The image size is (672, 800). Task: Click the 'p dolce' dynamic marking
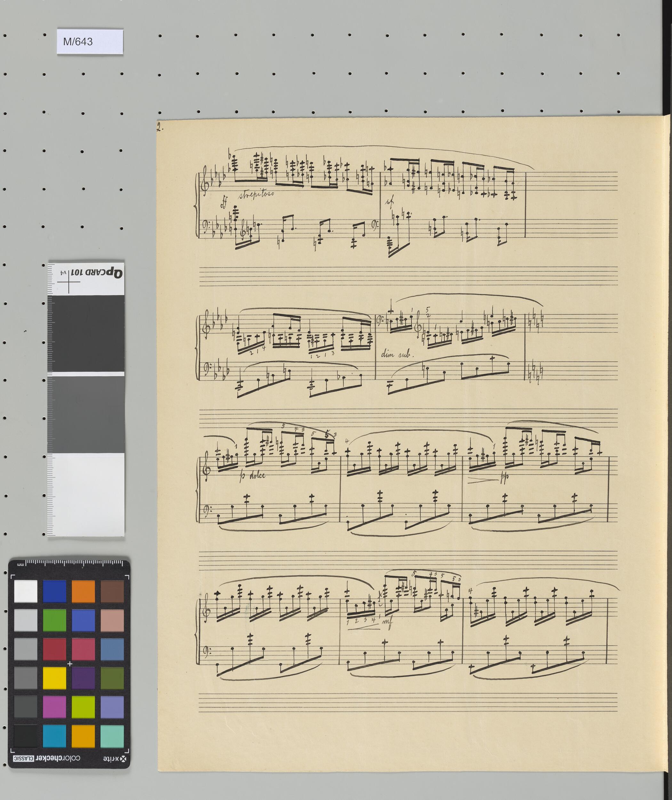click(252, 476)
